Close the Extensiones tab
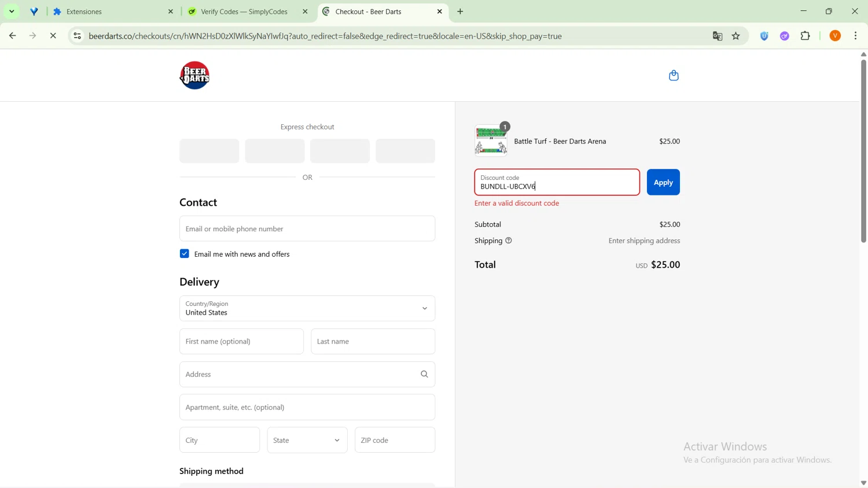Viewport: 868px width, 488px height. [171, 12]
